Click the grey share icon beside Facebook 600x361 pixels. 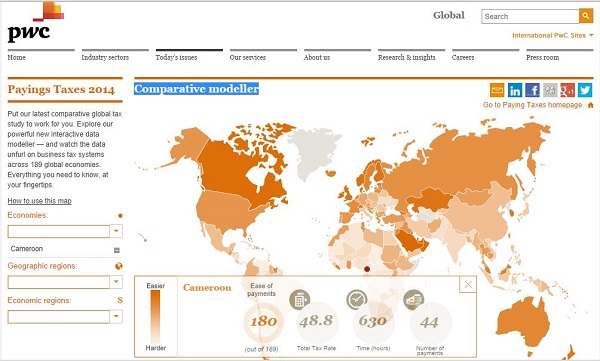coord(550,90)
